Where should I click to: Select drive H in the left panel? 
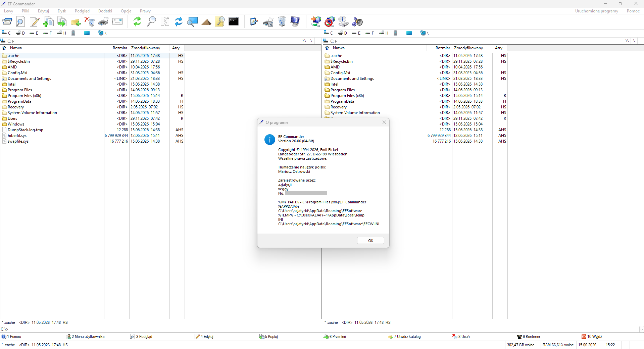(x=62, y=33)
